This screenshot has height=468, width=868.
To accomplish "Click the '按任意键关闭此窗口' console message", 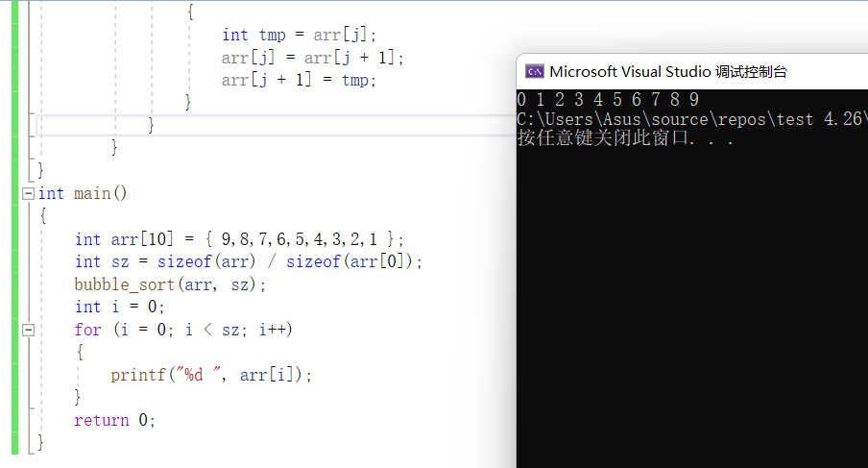I will [x=625, y=138].
